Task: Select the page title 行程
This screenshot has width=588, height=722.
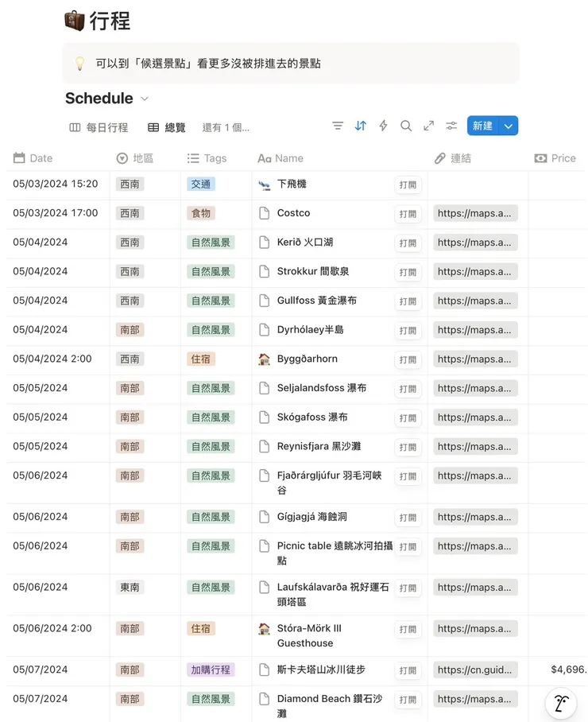Action: click(x=110, y=21)
